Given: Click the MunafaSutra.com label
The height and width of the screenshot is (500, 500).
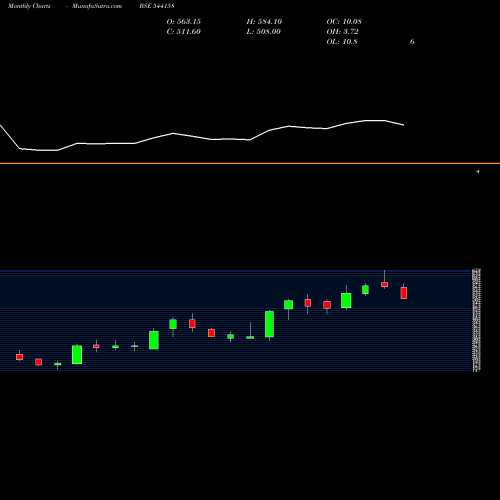Looking at the screenshot, I should click(x=97, y=6).
